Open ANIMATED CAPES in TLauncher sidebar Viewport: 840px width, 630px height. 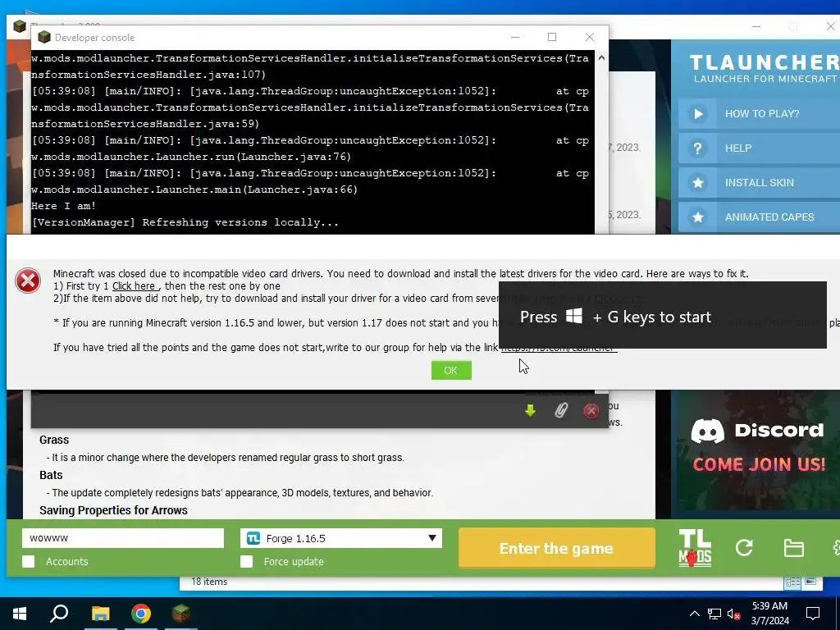[x=759, y=217]
